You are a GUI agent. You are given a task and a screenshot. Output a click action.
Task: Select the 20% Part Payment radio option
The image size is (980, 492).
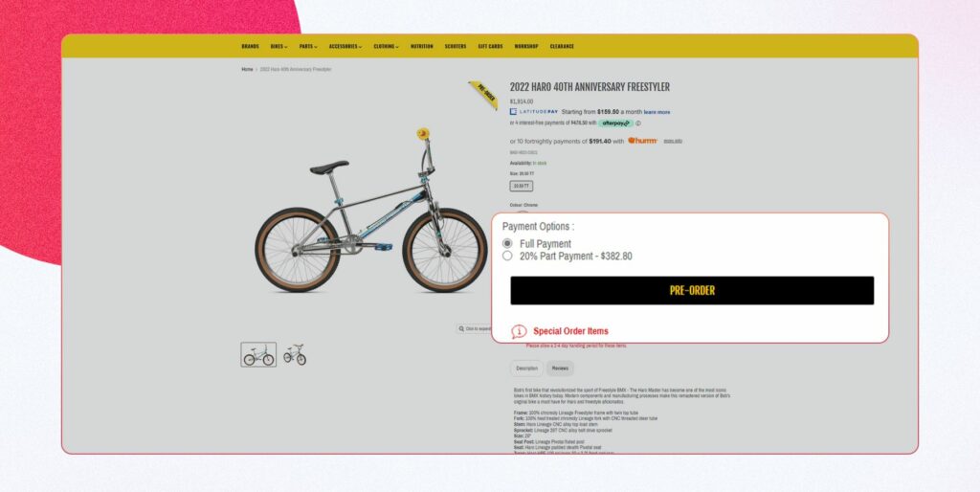[507, 256]
